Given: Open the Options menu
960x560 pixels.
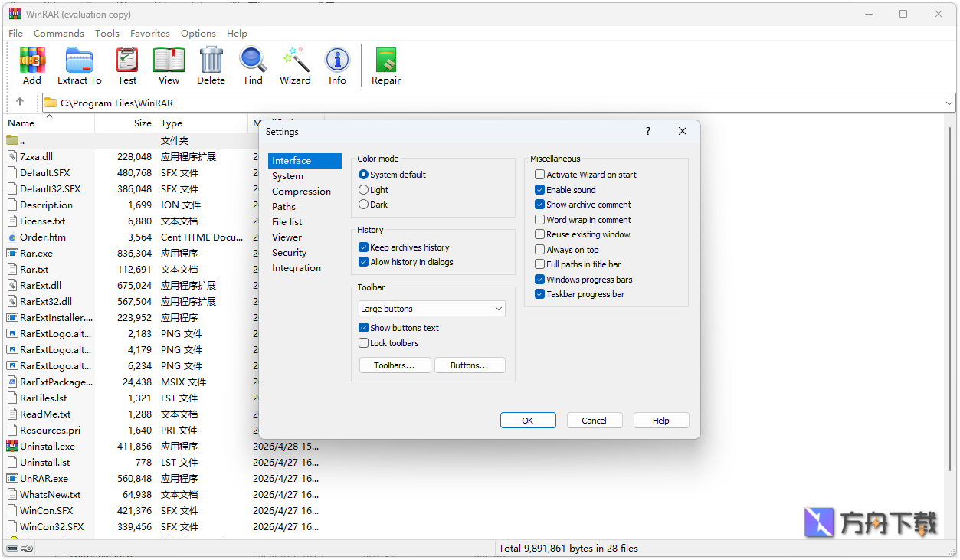Looking at the screenshot, I should (198, 34).
